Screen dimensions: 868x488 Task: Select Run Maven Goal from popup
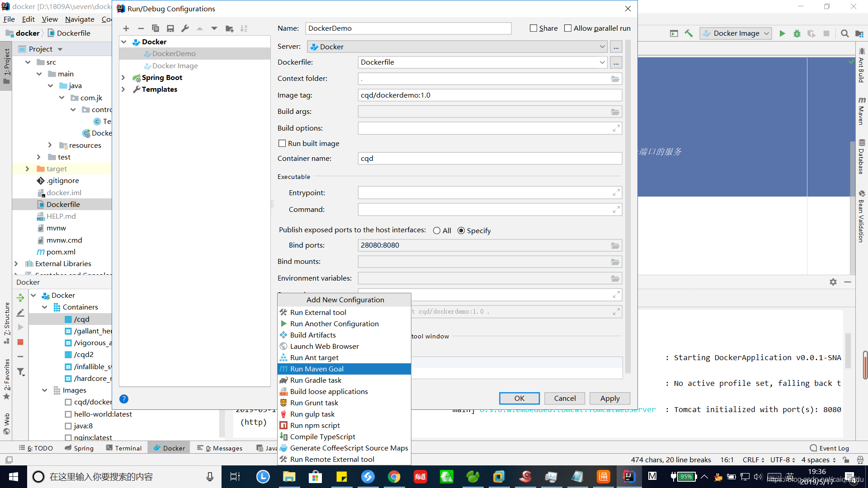tap(316, 369)
